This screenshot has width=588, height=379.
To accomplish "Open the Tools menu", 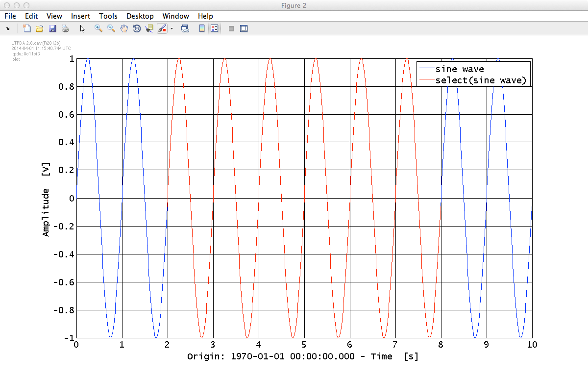I will coord(108,16).
